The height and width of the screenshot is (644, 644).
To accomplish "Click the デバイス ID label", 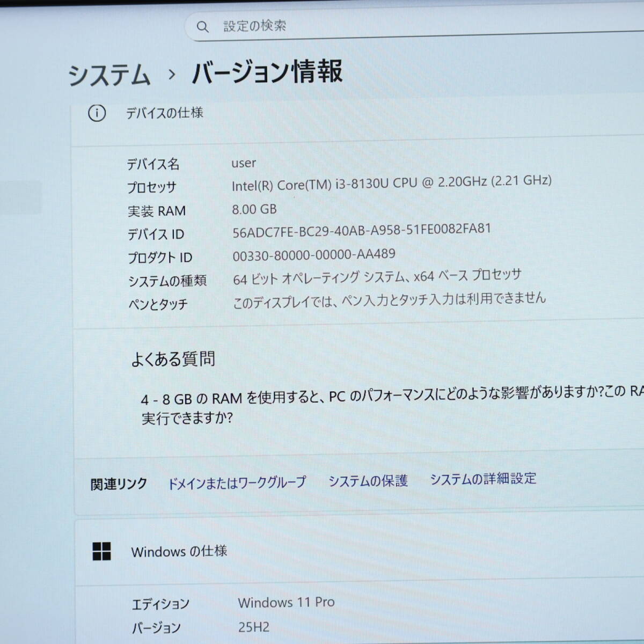I will pos(156,235).
